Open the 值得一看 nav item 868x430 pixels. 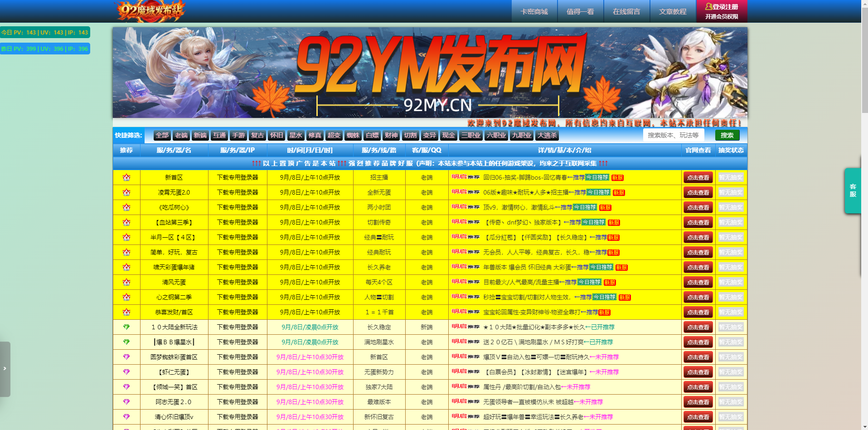580,11
